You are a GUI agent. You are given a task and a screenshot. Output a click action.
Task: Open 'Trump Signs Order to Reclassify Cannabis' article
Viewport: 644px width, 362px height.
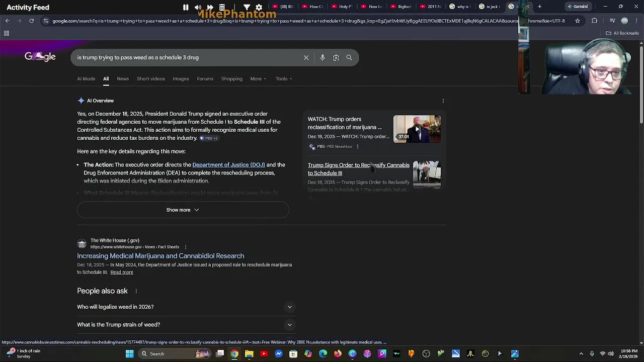pyautogui.click(x=359, y=169)
